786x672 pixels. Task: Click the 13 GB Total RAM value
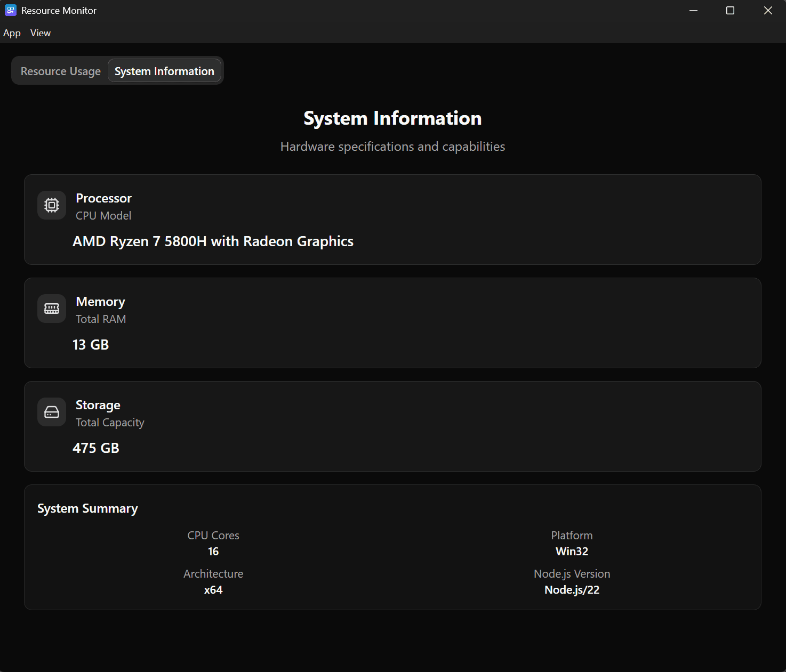point(90,344)
